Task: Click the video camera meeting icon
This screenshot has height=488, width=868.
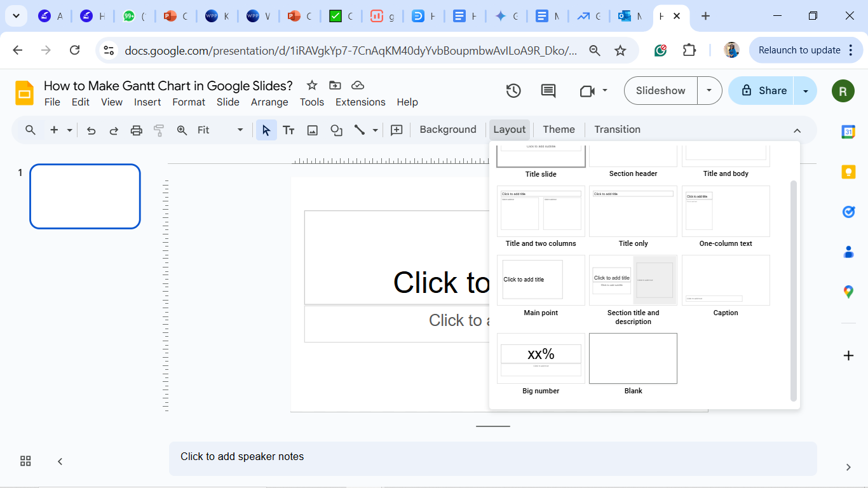Action: point(587,91)
